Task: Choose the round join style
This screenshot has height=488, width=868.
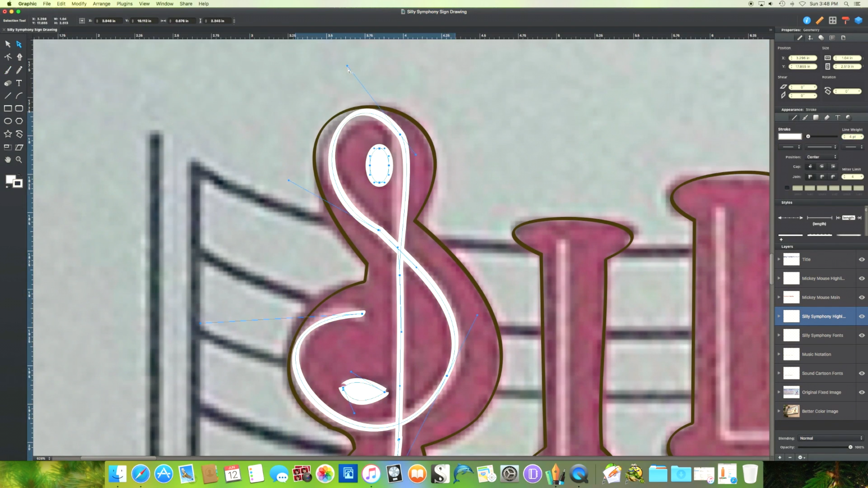Action: [x=822, y=177]
